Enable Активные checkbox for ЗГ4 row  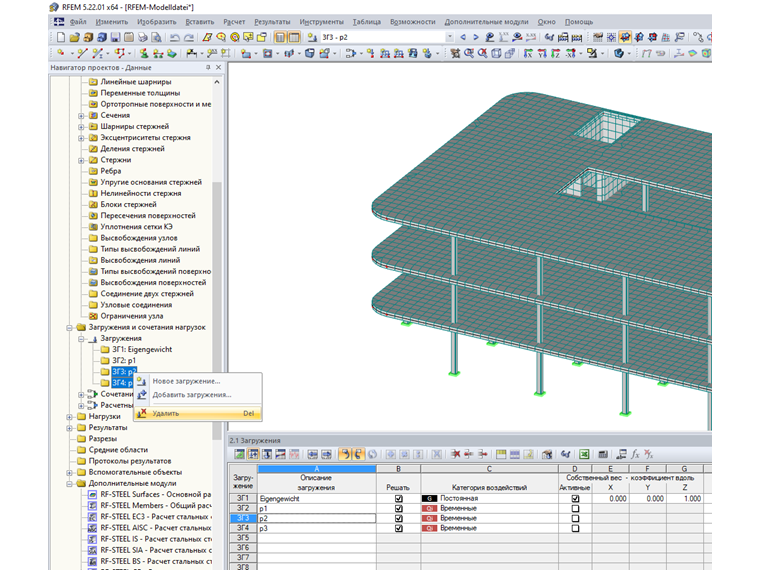point(575,528)
